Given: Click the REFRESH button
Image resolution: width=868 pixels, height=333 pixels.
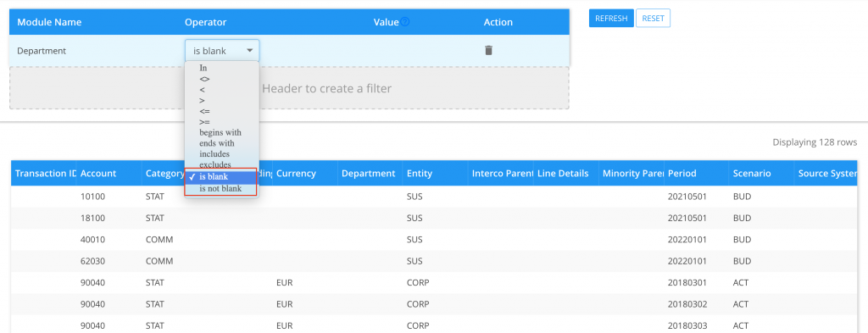Looking at the screenshot, I should tap(611, 19).
